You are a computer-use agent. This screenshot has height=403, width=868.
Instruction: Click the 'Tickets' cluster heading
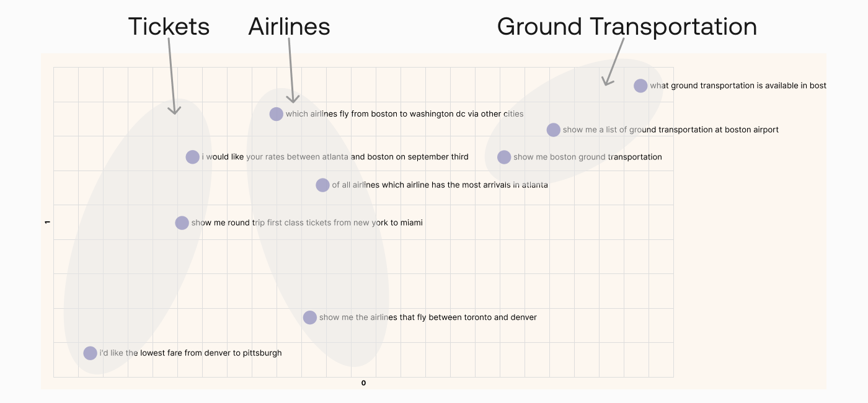click(x=169, y=27)
